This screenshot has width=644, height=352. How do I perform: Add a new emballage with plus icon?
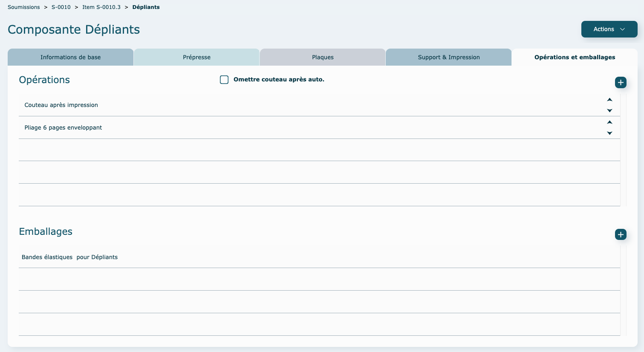[621, 234]
